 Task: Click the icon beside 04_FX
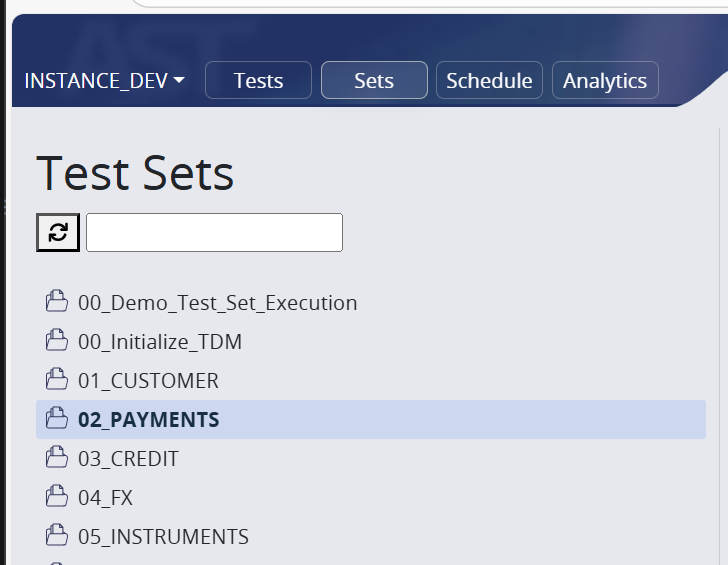(x=57, y=496)
